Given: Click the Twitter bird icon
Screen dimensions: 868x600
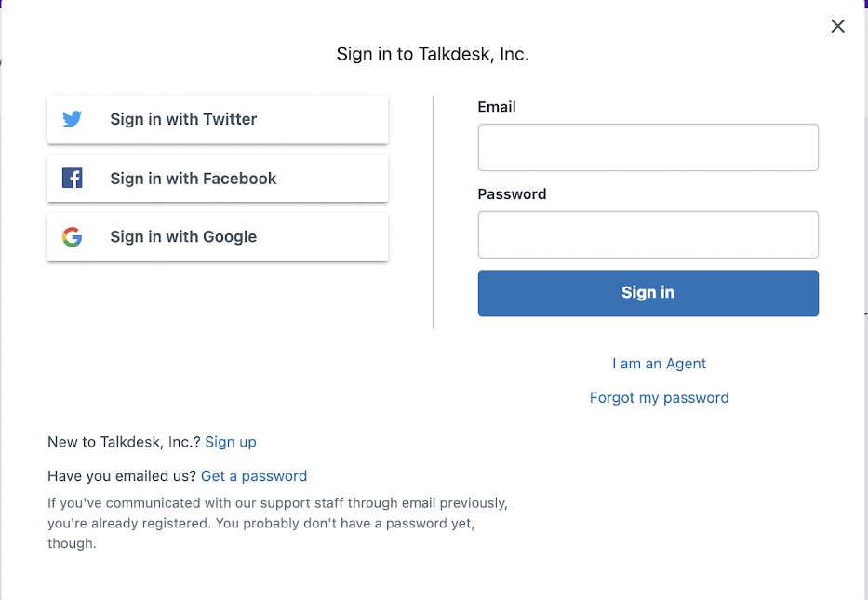Looking at the screenshot, I should [72, 119].
